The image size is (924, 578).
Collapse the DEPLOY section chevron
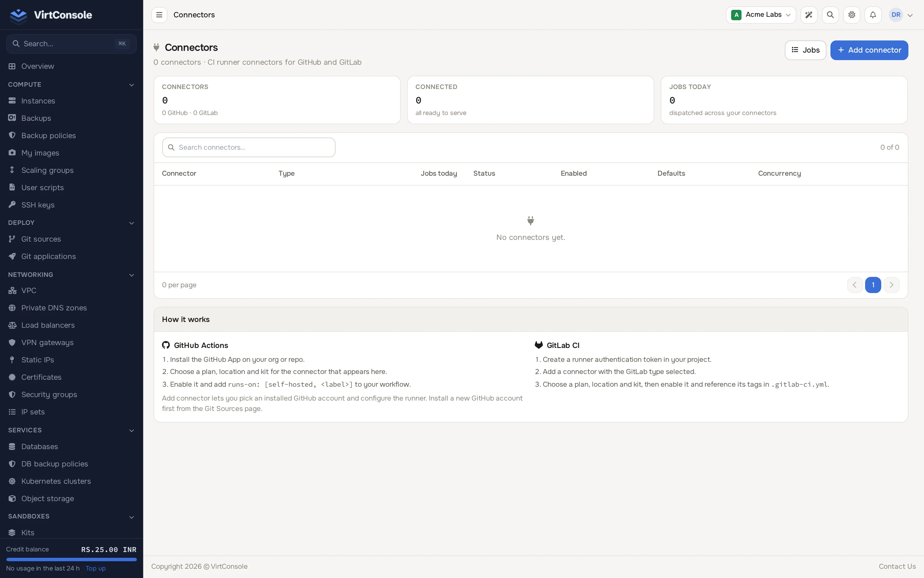point(132,223)
